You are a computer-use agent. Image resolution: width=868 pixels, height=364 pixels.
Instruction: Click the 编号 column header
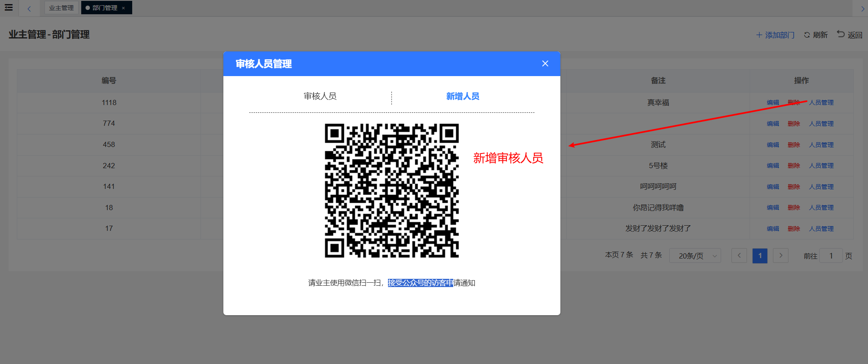click(109, 80)
